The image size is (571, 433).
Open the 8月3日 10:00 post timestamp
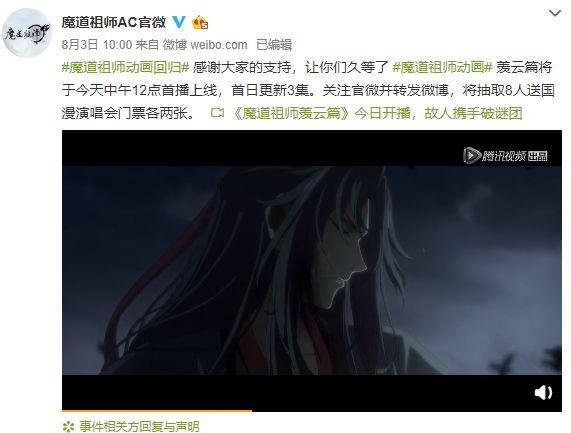(x=97, y=44)
